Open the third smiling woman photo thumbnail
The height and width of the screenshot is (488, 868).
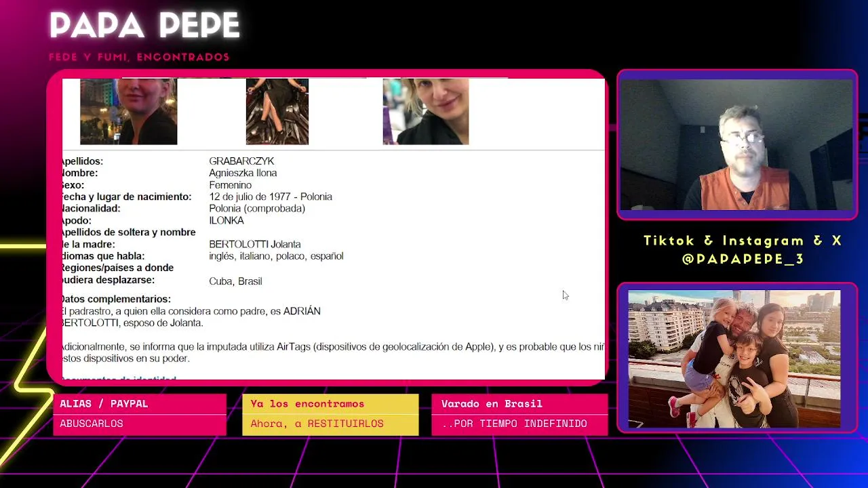425,111
